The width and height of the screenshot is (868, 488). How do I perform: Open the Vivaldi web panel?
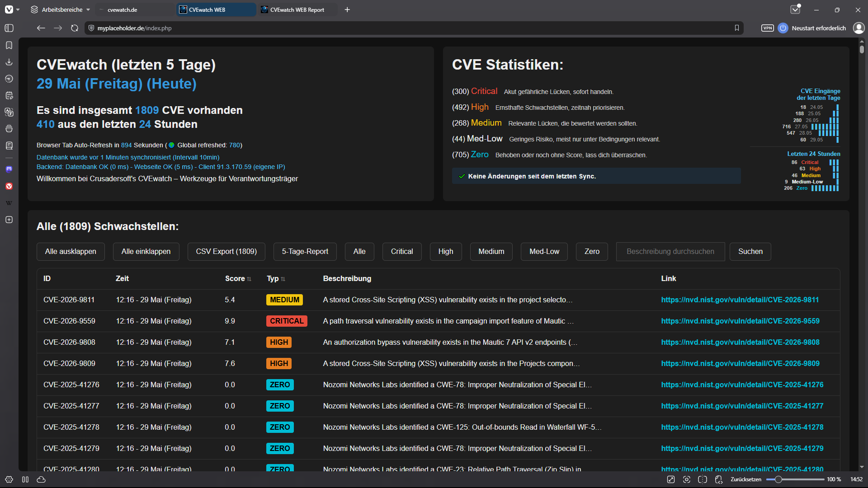(9, 186)
